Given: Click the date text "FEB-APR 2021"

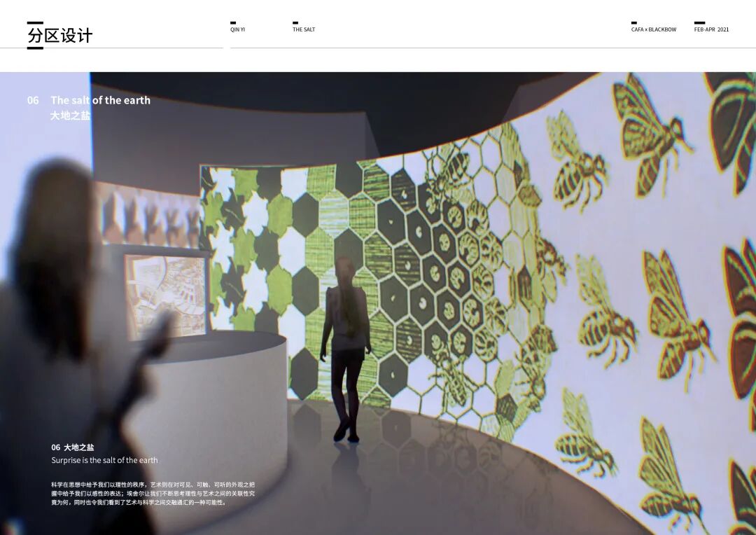Looking at the screenshot, I should tap(712, 29).
